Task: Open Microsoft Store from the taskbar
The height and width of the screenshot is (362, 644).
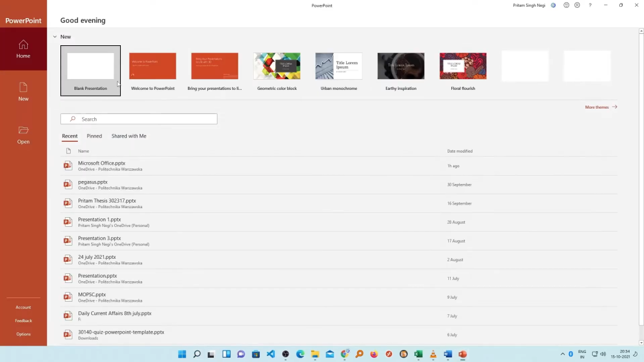Action: [256, 354]
